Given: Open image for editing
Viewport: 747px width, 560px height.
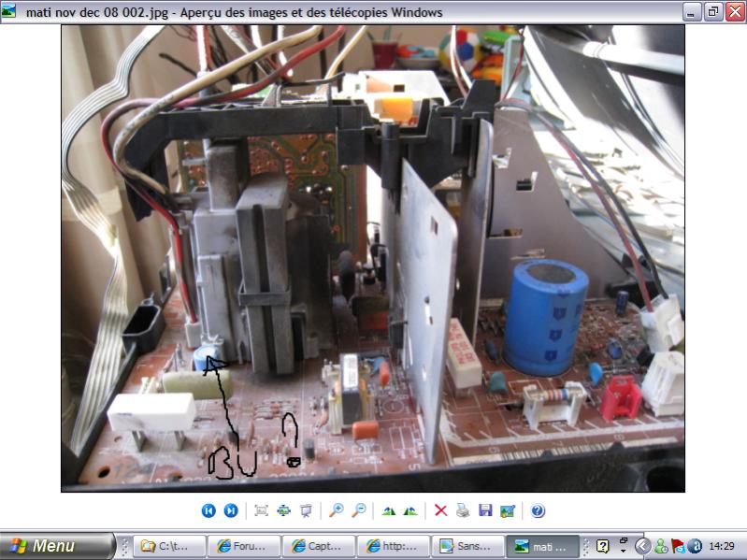Looking at the screenshot, I should point(508,511).
